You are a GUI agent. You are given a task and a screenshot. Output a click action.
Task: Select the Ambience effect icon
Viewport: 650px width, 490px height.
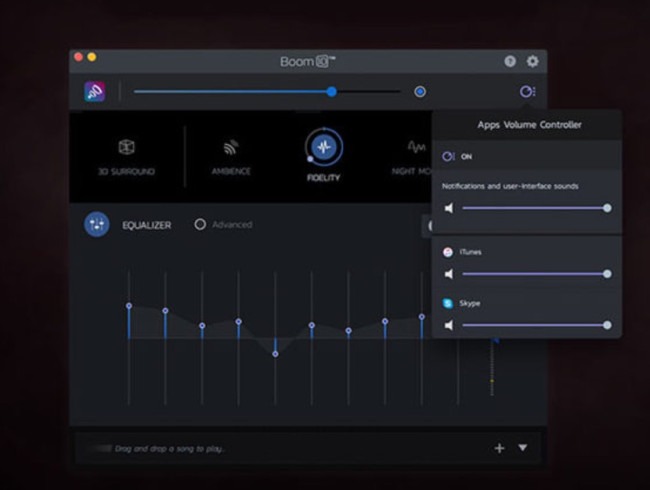(231, 147)
